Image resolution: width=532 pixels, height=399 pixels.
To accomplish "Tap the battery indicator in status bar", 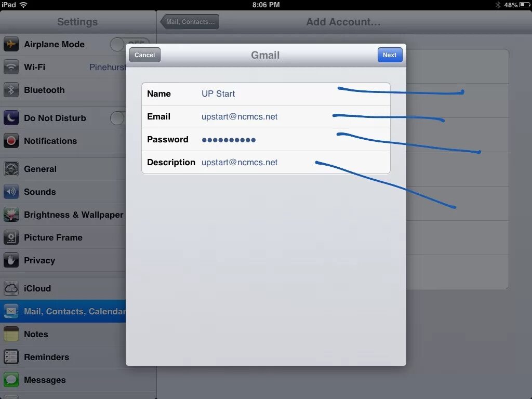I will coord(525,5).
